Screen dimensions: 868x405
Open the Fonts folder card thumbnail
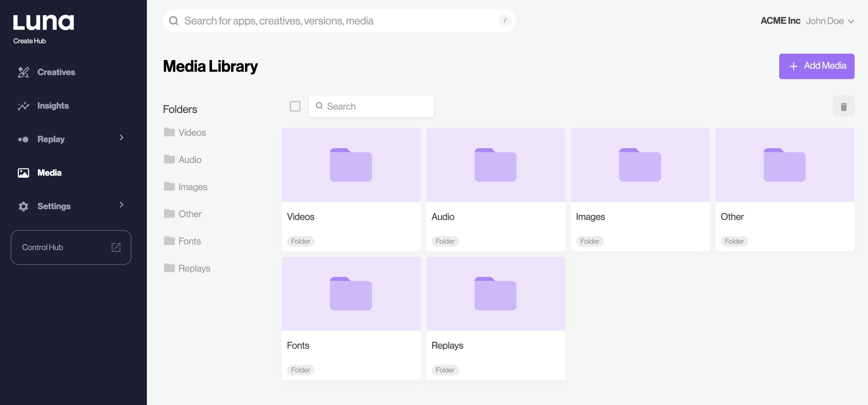point(351,294)
